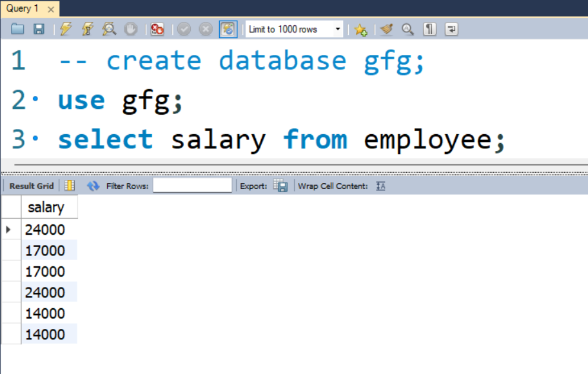Refresh the result data icon

pyautogui.click(x=93, y=186)
